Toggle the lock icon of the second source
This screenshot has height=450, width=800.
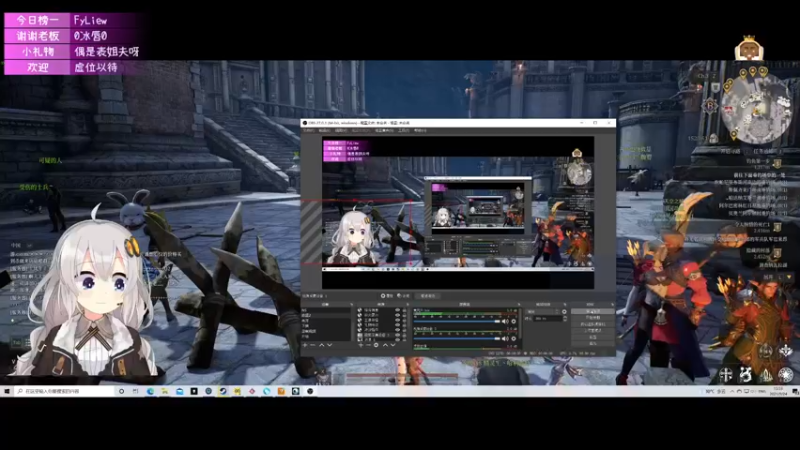tap(404, 315)
